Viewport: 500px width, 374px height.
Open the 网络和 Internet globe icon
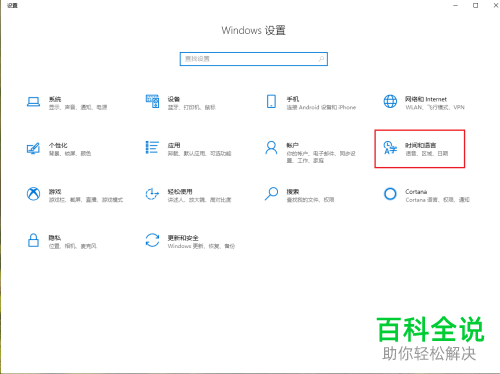390,101
